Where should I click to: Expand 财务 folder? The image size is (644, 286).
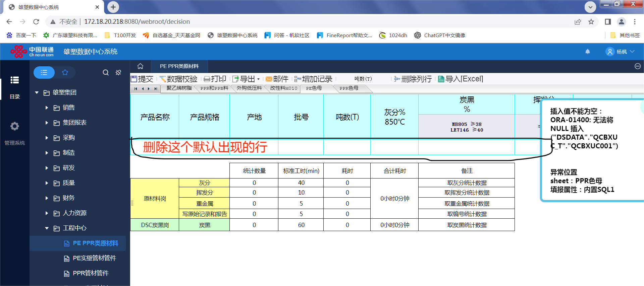(47, 198)
